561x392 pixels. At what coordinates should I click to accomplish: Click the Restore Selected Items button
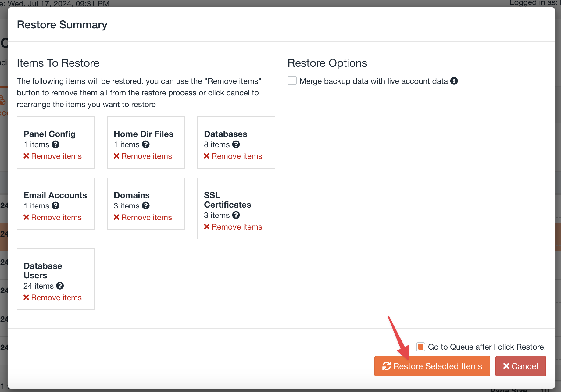432,366
